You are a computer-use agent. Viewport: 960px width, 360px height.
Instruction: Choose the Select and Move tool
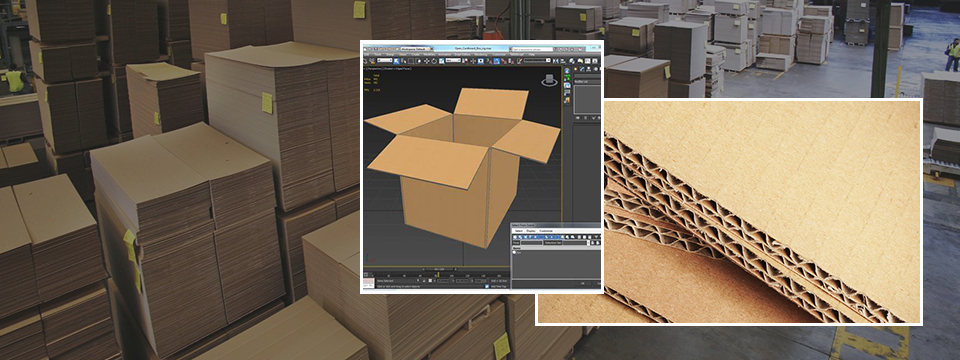click(427, 61)
